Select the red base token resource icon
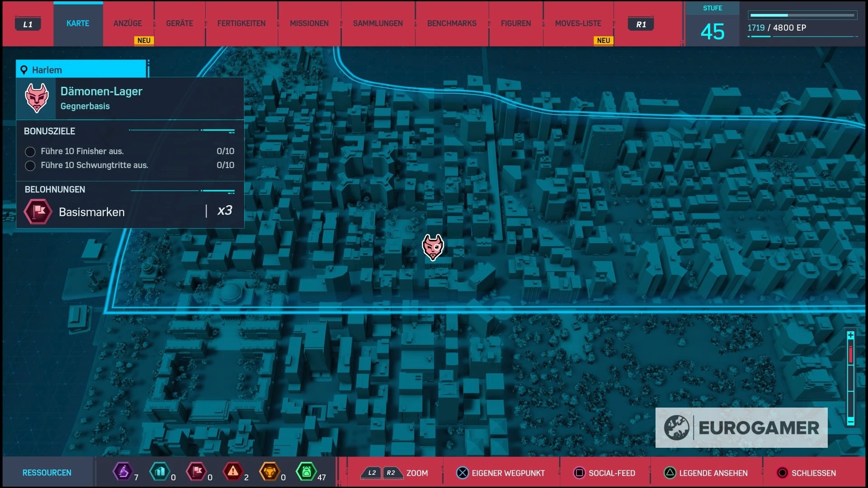This screenshot has height=488, width=868. [196, 472]
